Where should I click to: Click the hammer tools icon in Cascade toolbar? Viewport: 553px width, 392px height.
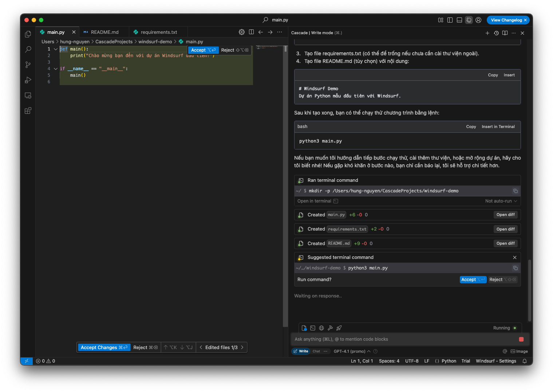pyautogui.click(x=330, y=328)
